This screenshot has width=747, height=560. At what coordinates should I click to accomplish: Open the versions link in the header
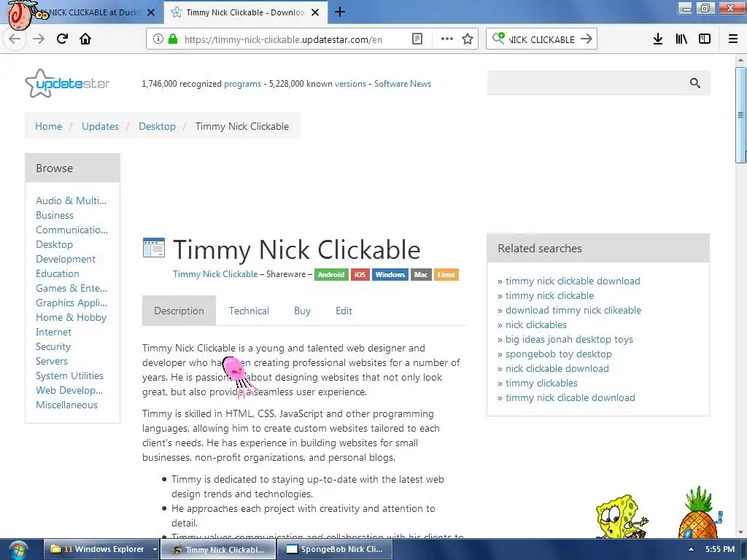point(350,84)
